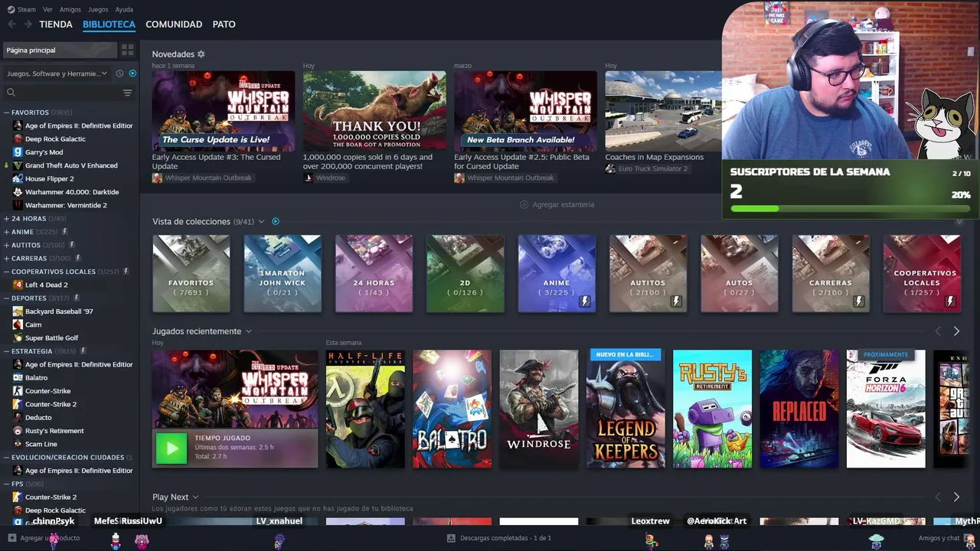Click the Página principal button
The height and width of the screenshot is (551, 980).
(60, 50)
